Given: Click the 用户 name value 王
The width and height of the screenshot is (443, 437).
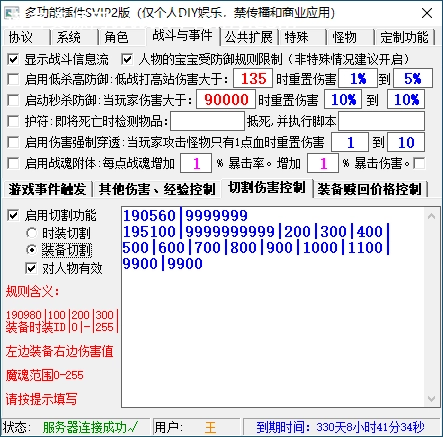Looking at the screenshot, I should coord(211,428).
